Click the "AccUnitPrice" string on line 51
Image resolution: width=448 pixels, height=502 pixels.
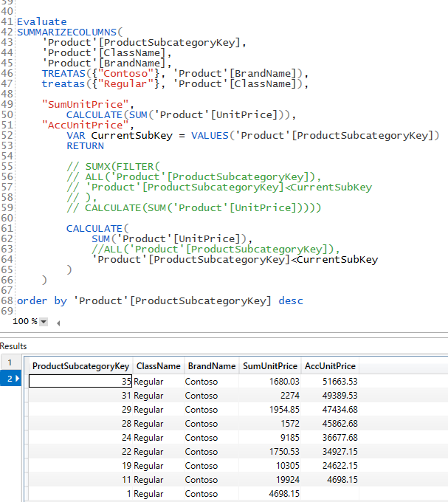coord(86,125)
